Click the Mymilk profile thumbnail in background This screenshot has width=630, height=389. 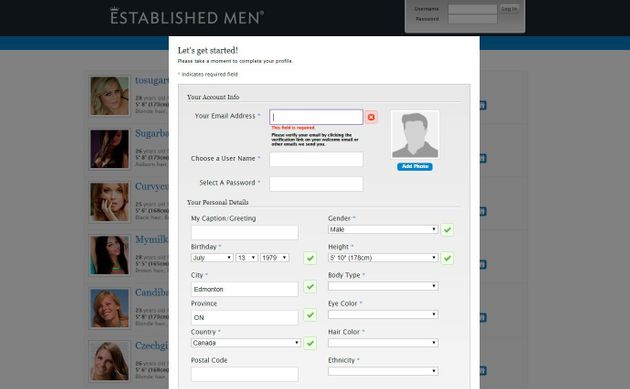point(109,255)
